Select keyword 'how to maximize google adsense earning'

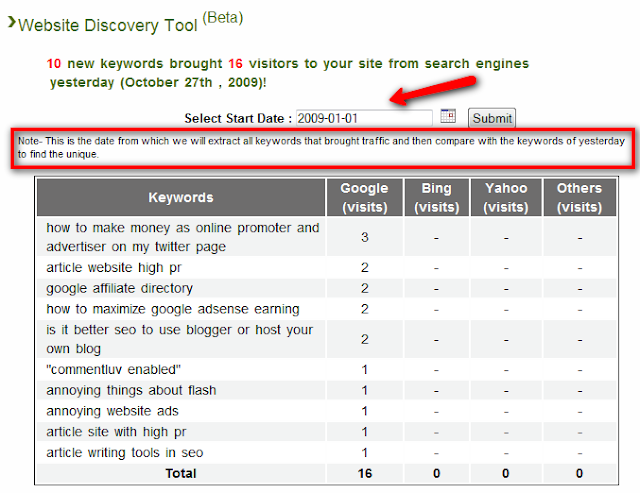pos(173,309)
